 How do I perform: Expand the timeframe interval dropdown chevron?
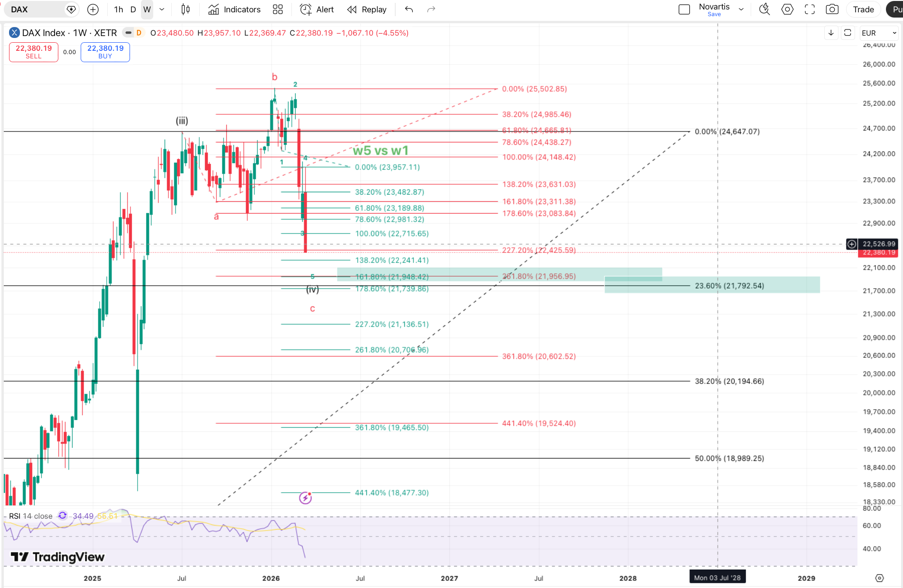pos(162,9)
